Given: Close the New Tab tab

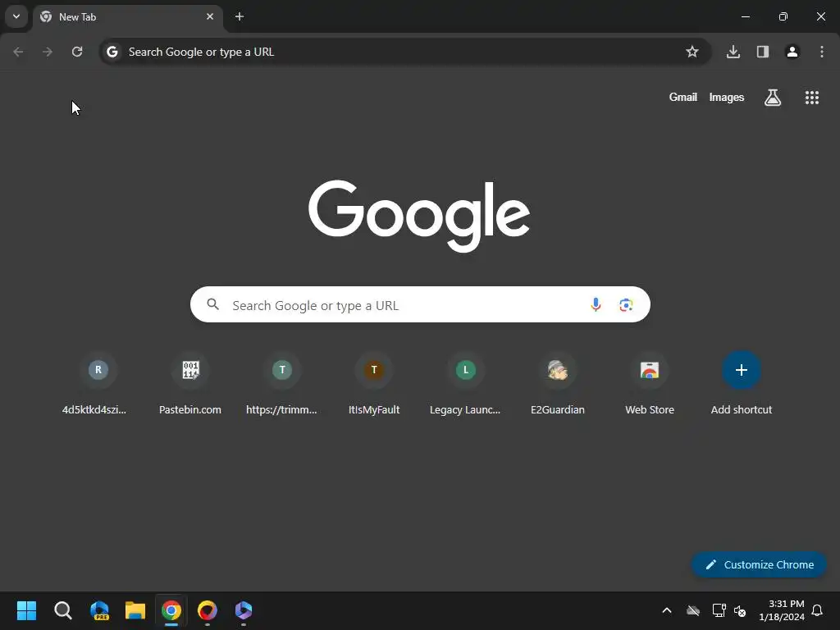Looking at the screenshot, I should point(210,16).
